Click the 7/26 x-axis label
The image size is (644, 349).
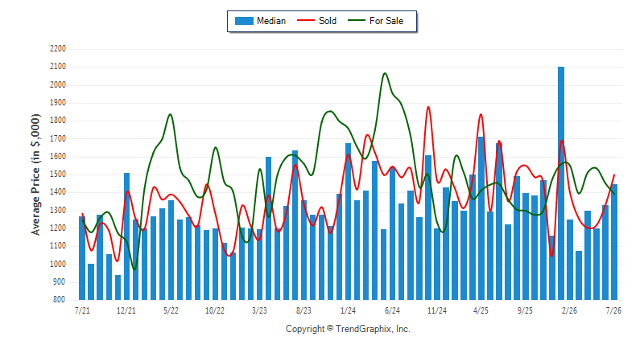coord(613,311)
